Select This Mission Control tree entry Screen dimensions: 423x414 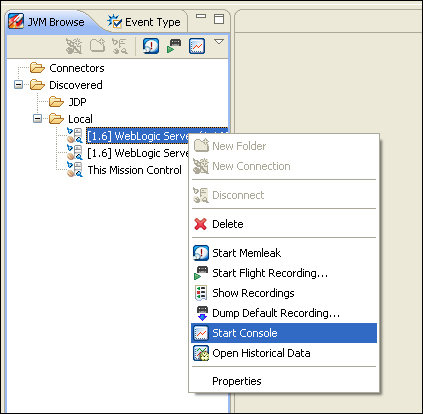[x=135, y=170]
